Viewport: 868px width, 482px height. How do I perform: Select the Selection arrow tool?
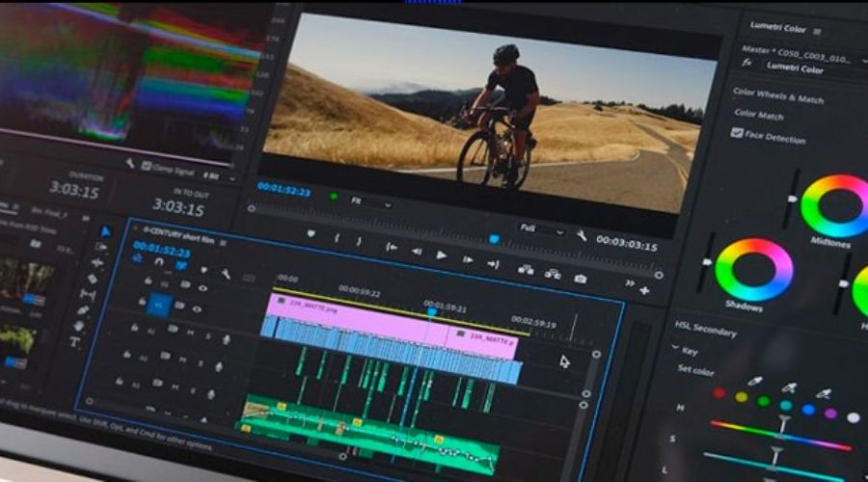(105, 232)
